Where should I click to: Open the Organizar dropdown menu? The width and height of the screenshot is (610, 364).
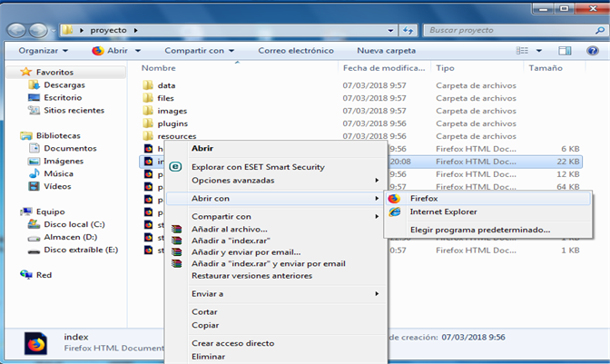click(x=43, y=51)
